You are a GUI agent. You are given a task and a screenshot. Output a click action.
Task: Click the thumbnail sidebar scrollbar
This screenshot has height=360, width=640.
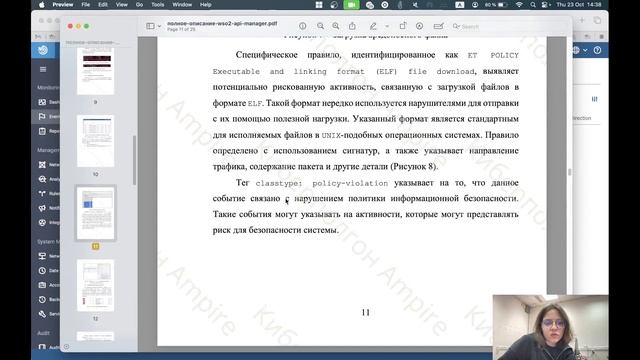134,160
